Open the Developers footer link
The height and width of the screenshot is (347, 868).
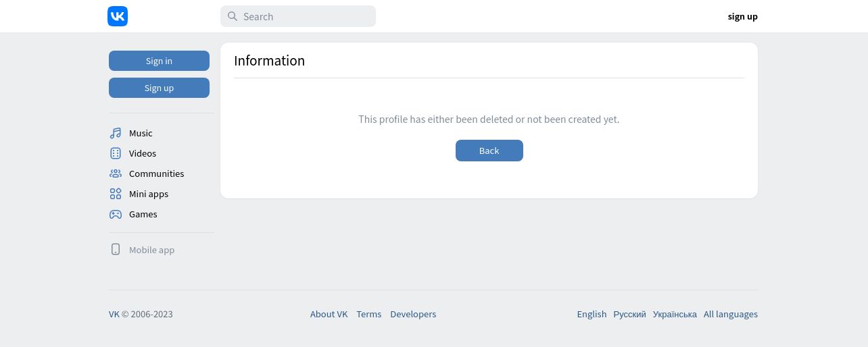[413, 314]
